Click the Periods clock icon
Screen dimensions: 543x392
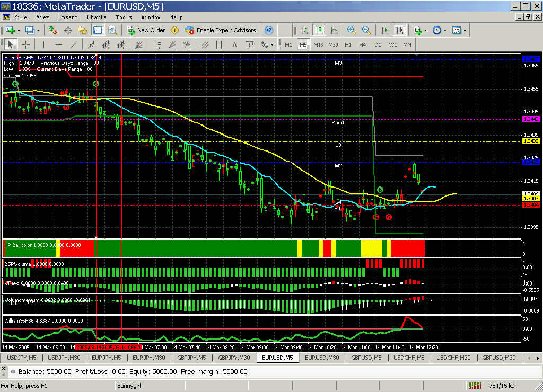(x=437, y=30)
